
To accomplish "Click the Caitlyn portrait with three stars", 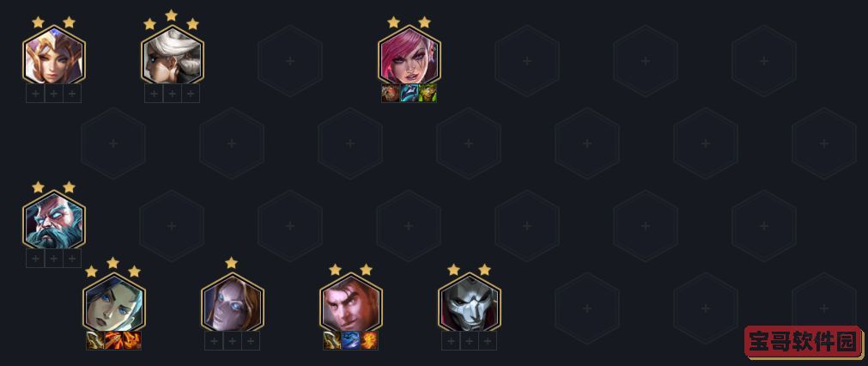I will (x=113, y=303).
